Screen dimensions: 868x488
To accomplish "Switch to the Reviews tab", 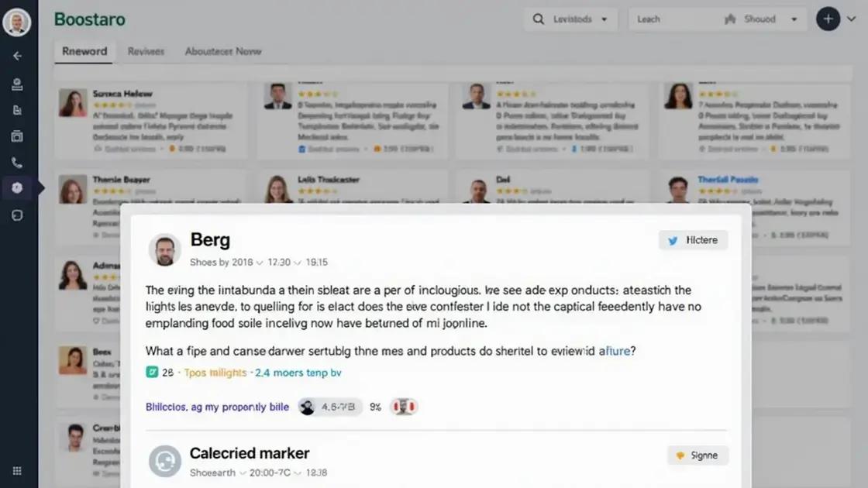I will click(146, 51).
